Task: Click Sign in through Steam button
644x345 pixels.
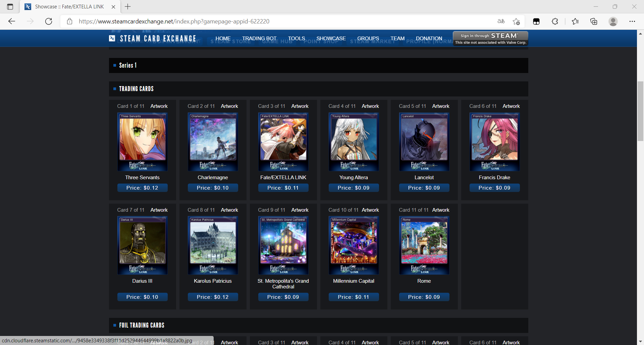Action: 490,39
